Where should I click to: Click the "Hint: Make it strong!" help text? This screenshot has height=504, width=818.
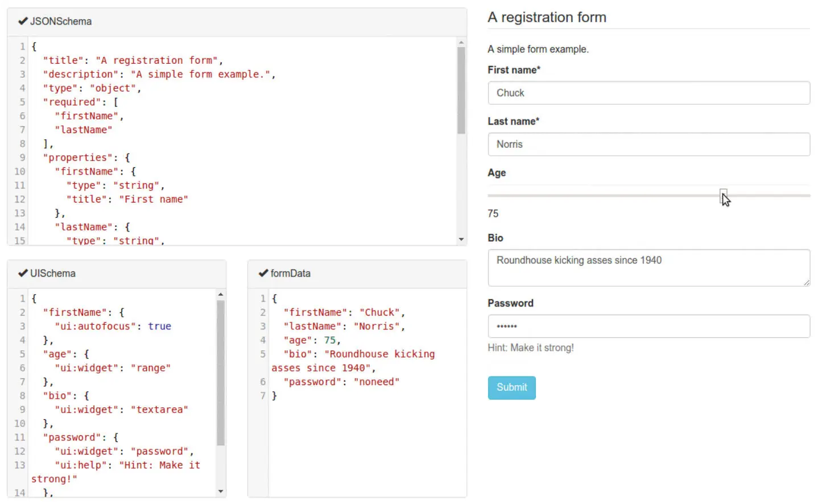tap(531, 348)
